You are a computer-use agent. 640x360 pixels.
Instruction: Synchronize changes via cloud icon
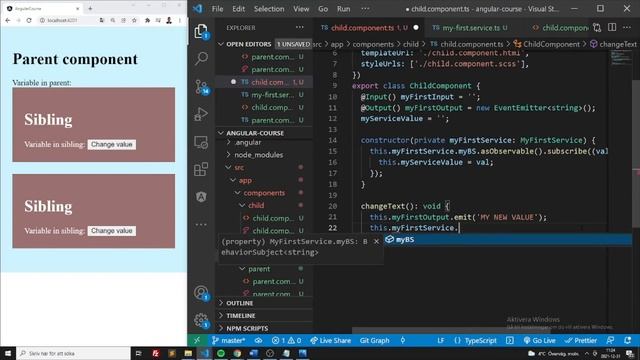[x=258, y=340]
